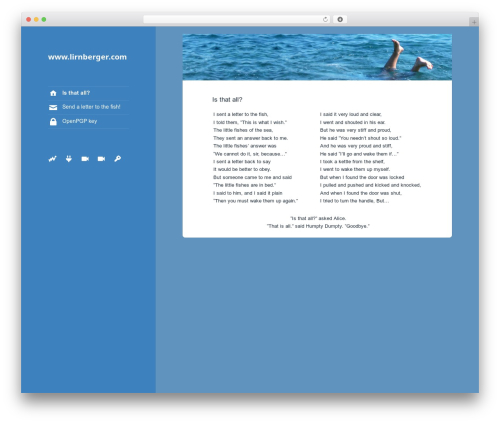Click the video camera icon beside the plug icon

click(x=85, y=159)
